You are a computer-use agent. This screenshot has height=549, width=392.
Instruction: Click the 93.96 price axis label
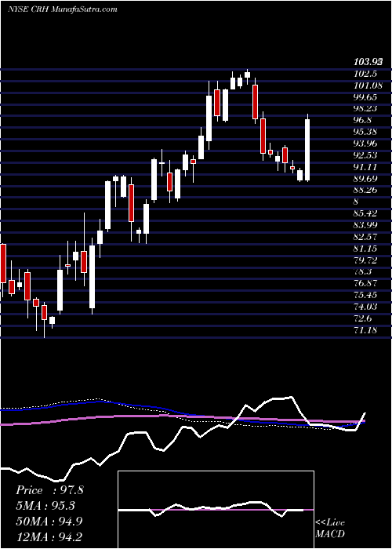point(365,144)
